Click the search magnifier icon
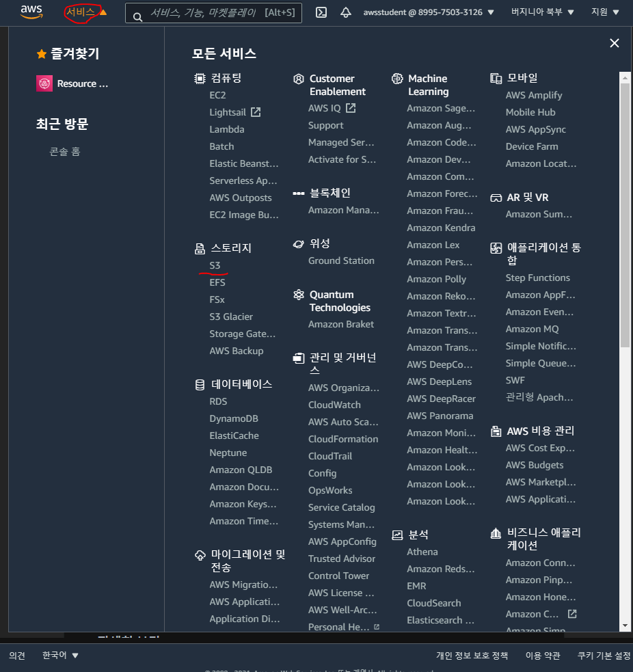This screenshot has height=672, width=633. click(x=137, y=17)
